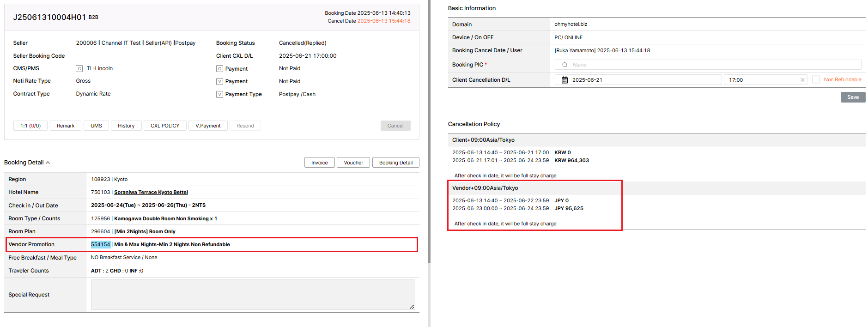
Task: Clear the 17:00 time with the X icon
Action: pyautogui.click(x=802, y=80)
